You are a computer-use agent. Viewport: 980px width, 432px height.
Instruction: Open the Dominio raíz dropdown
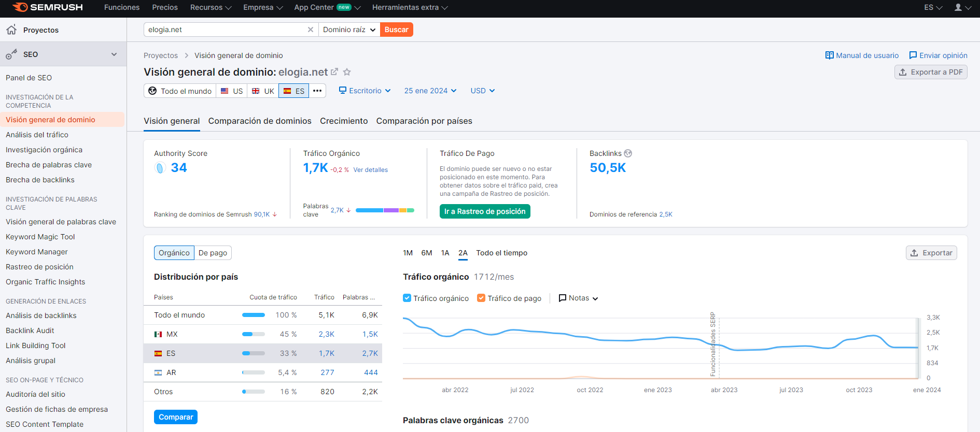(x=349, y=30)
